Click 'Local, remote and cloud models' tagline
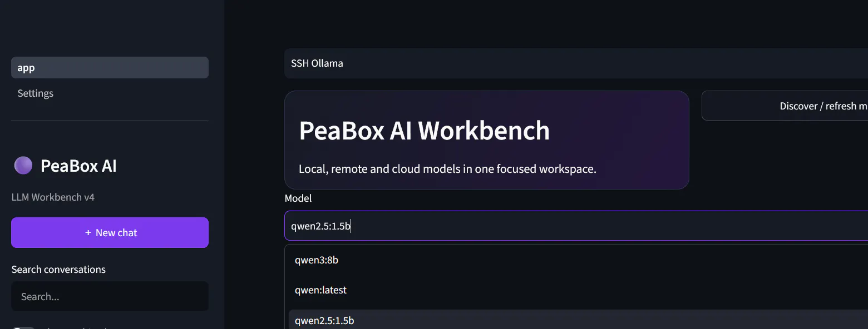Screen dimensions: 868x329 click(447, 169)
